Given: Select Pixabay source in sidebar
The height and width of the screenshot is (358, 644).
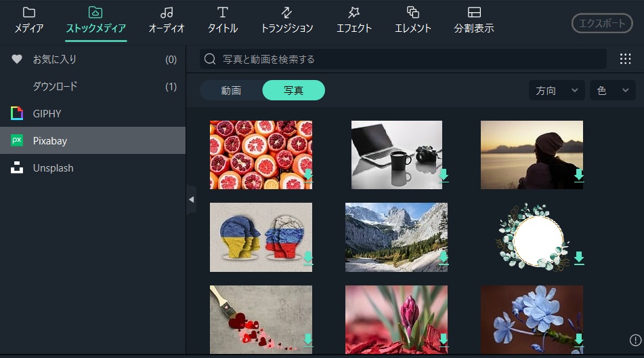Looking at the screenshot, I should (x=93, y=140).
